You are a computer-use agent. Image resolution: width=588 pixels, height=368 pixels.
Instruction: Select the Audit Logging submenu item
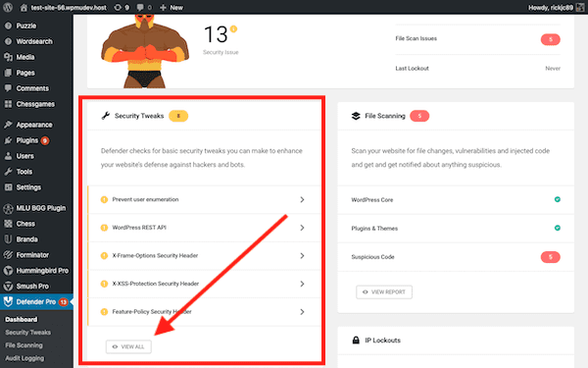click(24, 358)
